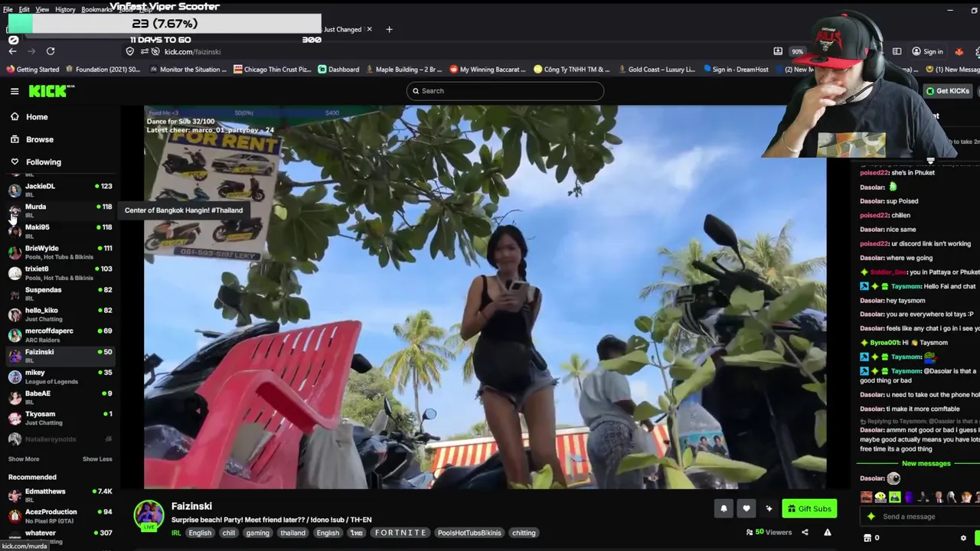This screenshot has height=551, width=980.
Task: Click Show Less in following list
Action: point(97,459)
